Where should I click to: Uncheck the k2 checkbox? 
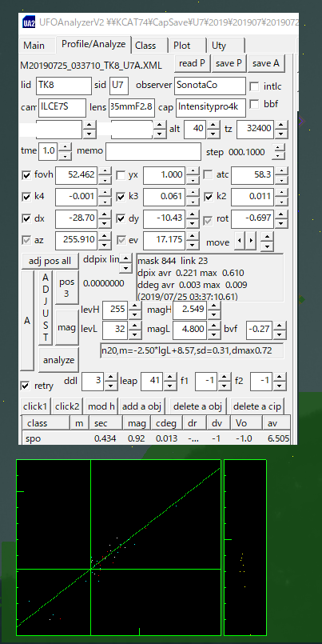(209, 197)
